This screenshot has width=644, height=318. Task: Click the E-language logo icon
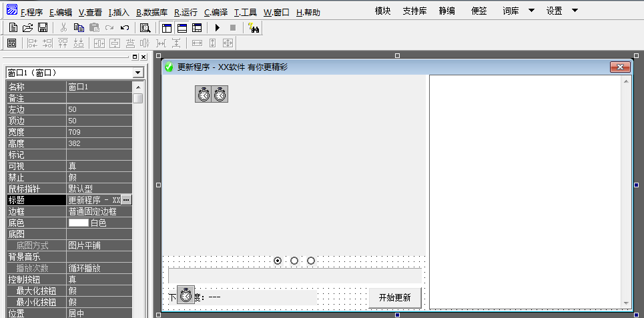pos(12,9)
